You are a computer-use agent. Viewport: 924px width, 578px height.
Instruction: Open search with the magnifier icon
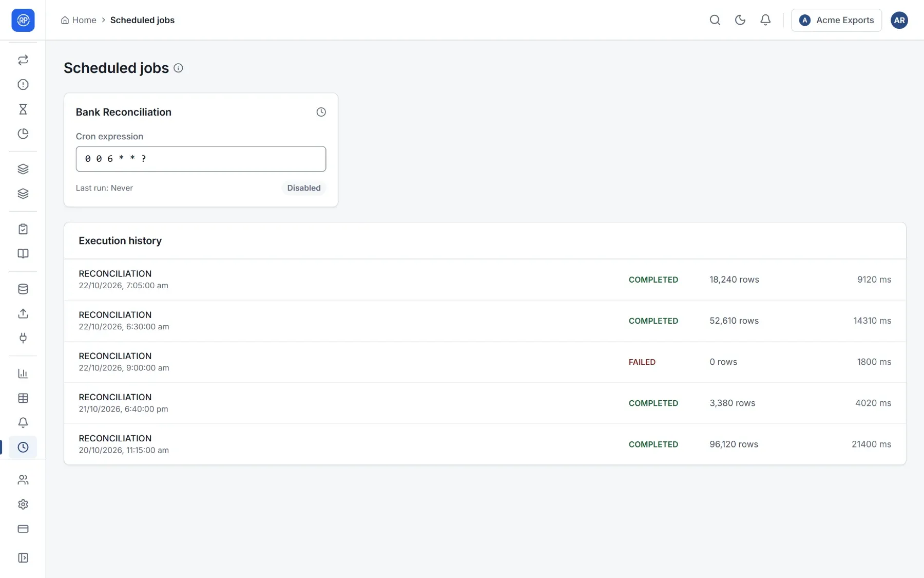715,20
